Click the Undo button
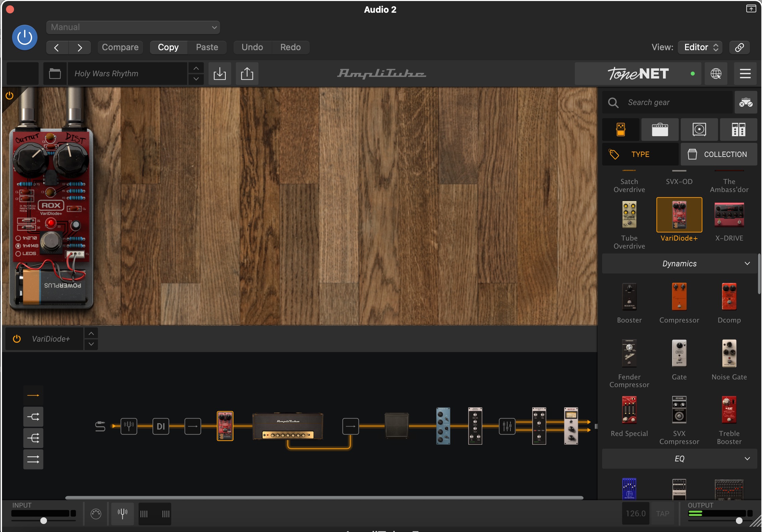This screenshot has width=762, height=532. pyautogui.click(x=252, y=48)
